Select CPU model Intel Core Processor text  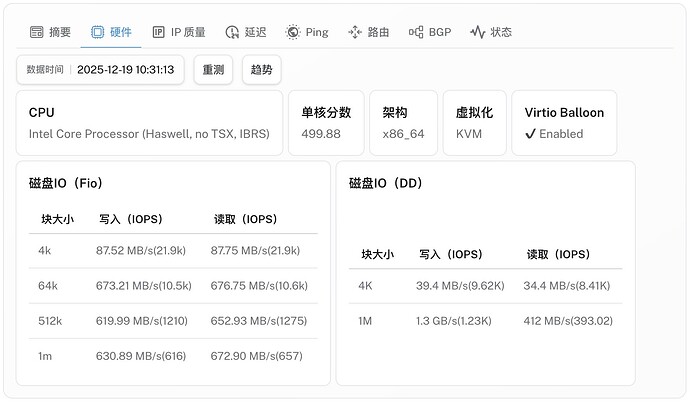(x=149, y=134)
